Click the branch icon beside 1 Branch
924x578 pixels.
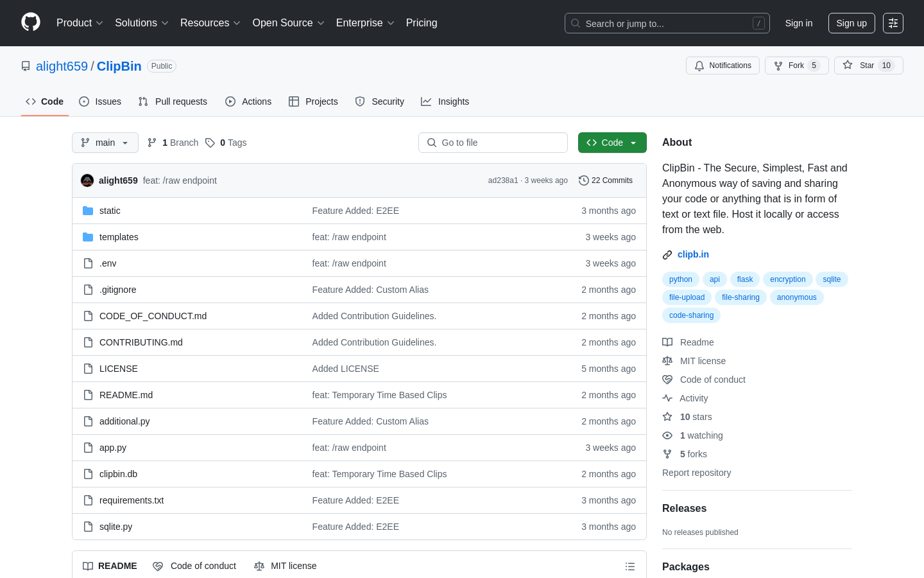pyautogui.click(x=152, y=143)
